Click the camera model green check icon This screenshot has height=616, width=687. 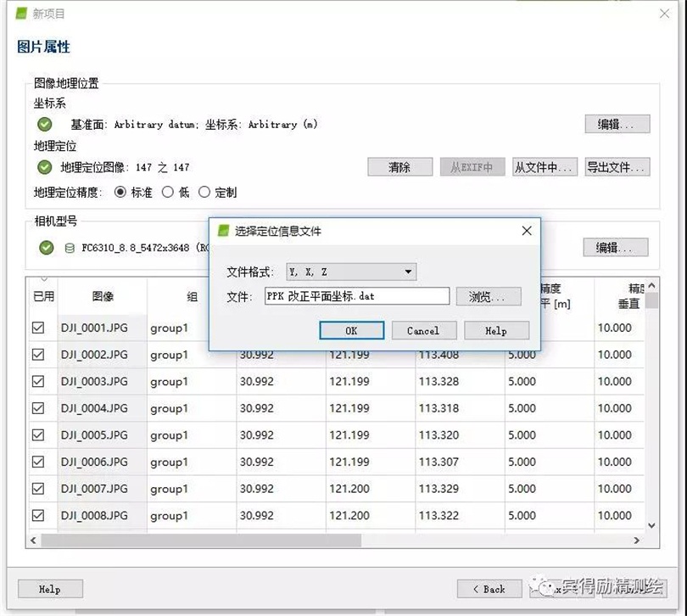46,248
